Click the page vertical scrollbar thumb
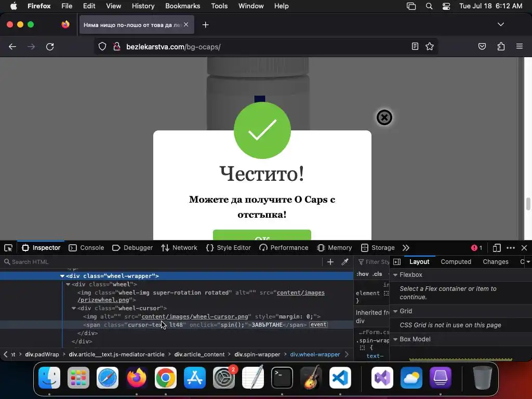This screenshot has height=399, width=532. [528, 204]
